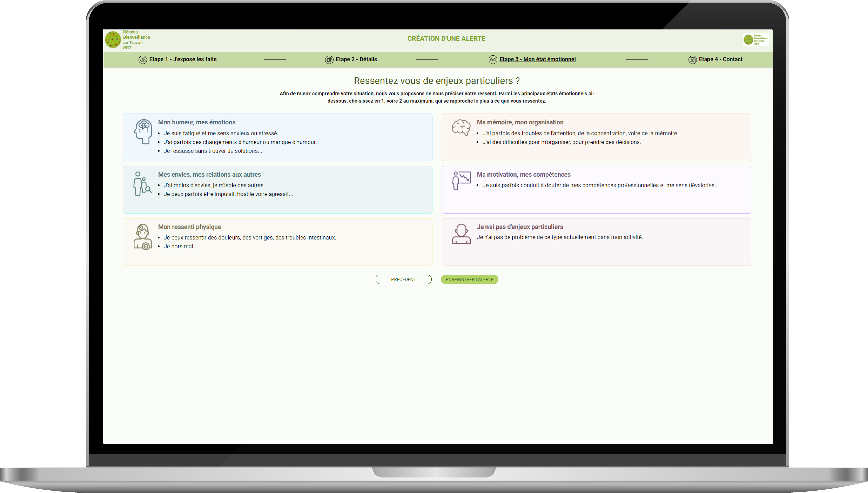Select the 'Ma motivation, mes compétences' heading
Viewport: 868px width, 493px height.
coord(524,174)
